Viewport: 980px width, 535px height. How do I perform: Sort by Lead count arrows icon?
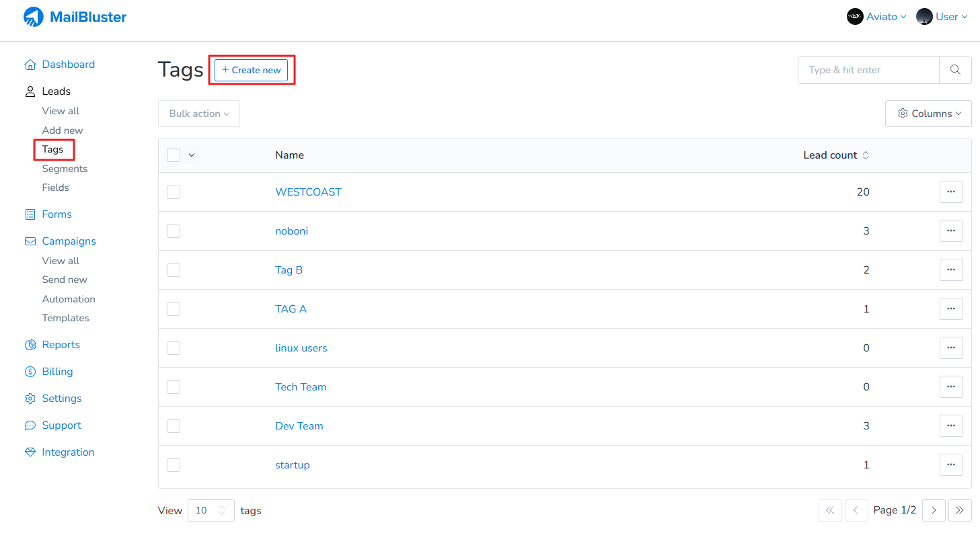pyautogui.click(x=866, y=155)
